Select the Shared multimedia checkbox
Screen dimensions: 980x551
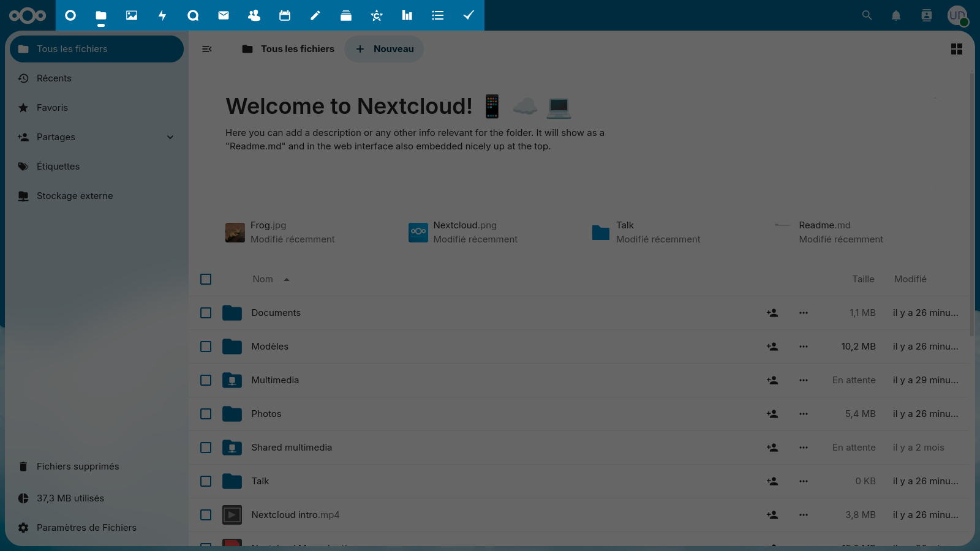pyautogui.click(x=206, y=448)
